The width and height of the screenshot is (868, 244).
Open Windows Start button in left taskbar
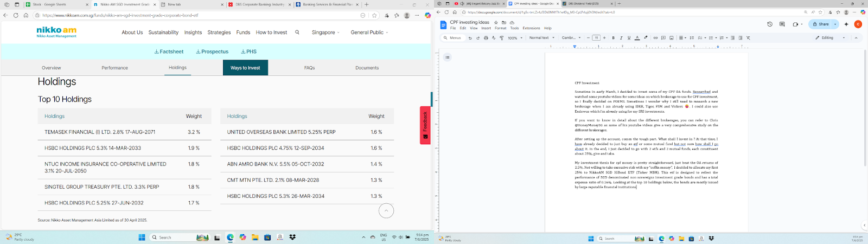tap(142, 237)
